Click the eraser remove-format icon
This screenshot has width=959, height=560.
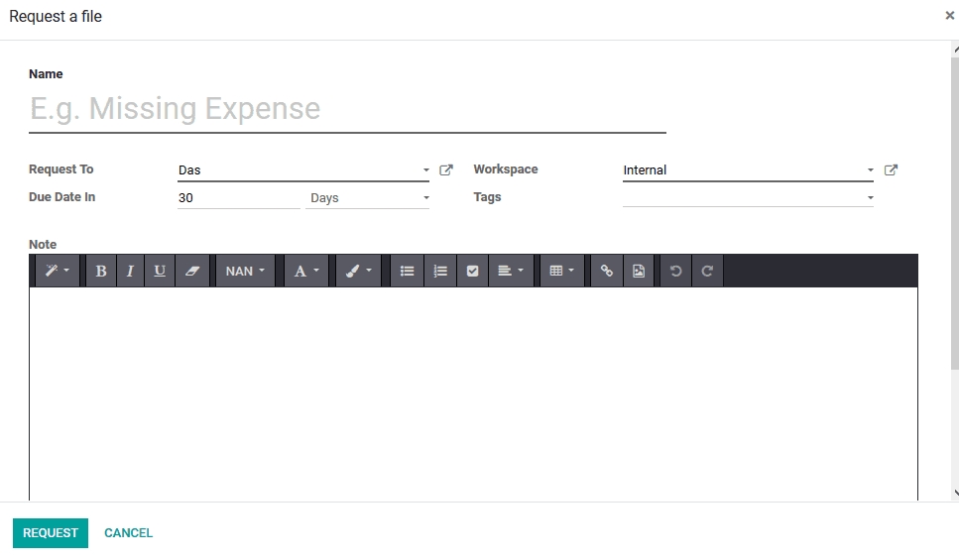[192, 271]
